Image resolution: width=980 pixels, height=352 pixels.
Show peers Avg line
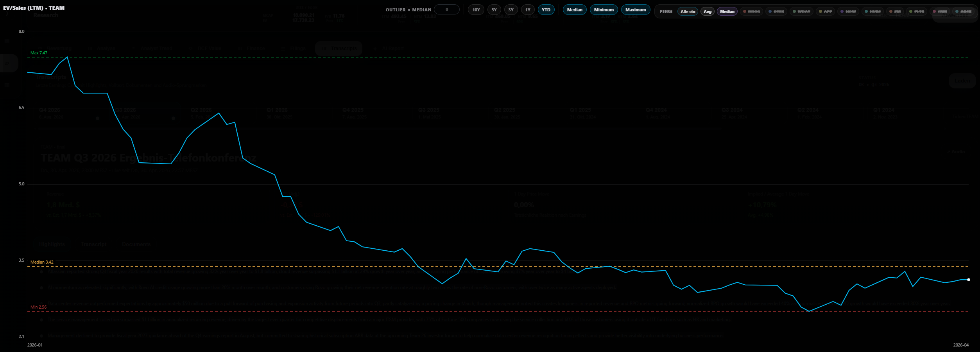(708, 12)
